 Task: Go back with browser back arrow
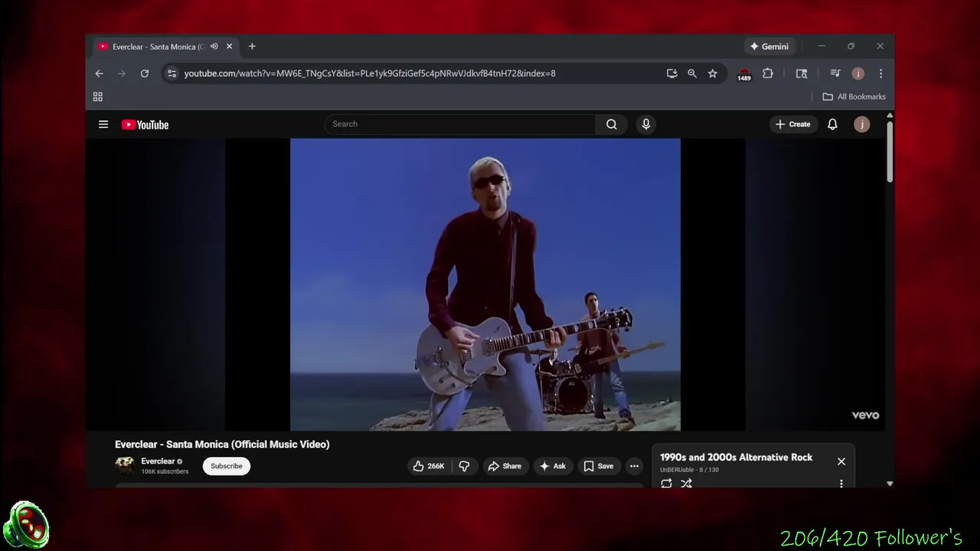pyautogui.click(x=99, y=73)
